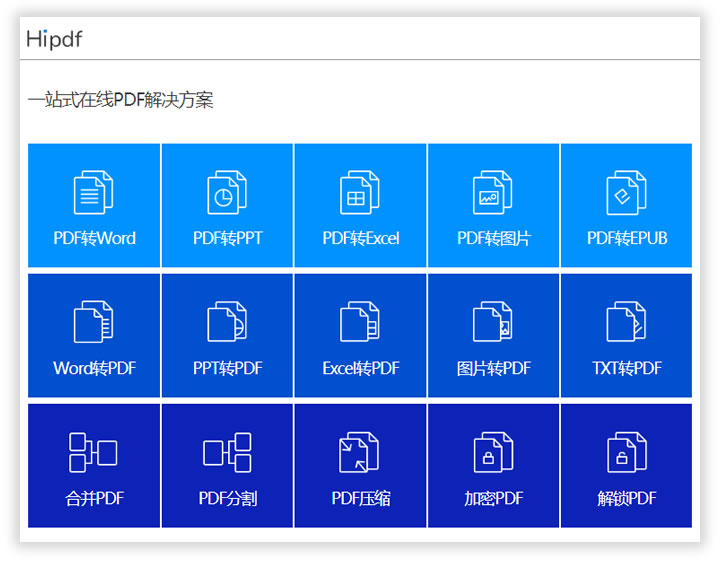Choose the PDF分割 label
The height and width of the screenshot is (566, 720).
[228, 499]
